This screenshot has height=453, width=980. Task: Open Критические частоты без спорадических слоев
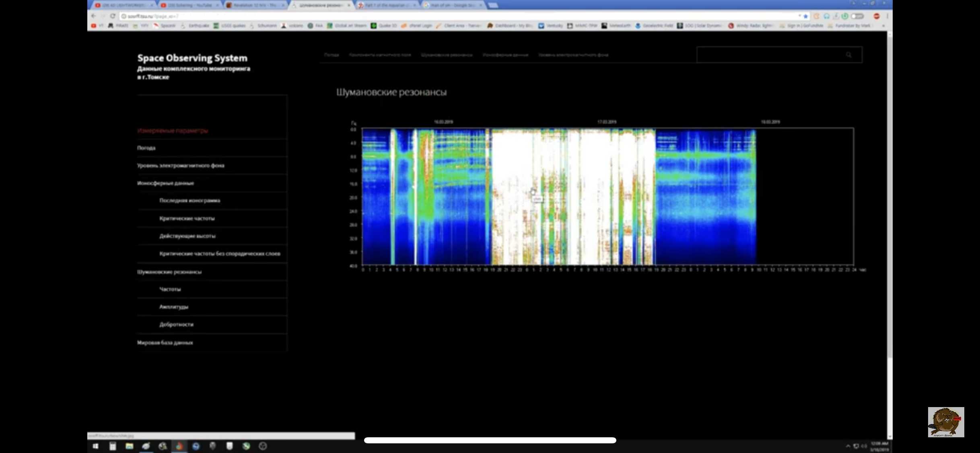(x=220, y=254)
